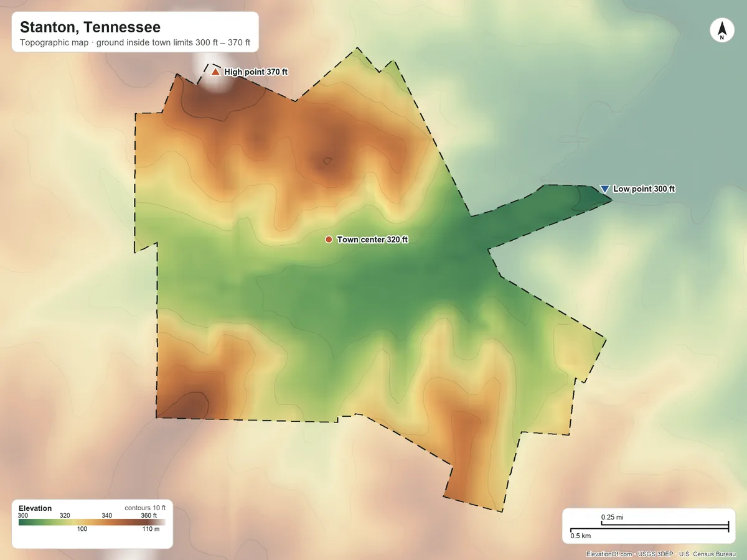
Task: Click the blue low point triangle marker
Action: [x=604, y=189]
